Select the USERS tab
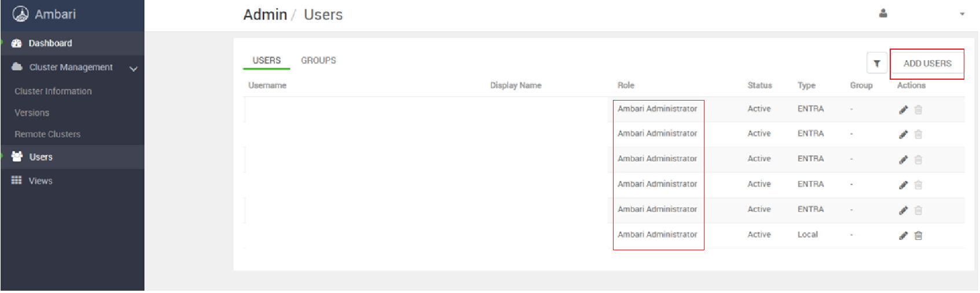Screen dimensions: 980x293 (266, 60)
